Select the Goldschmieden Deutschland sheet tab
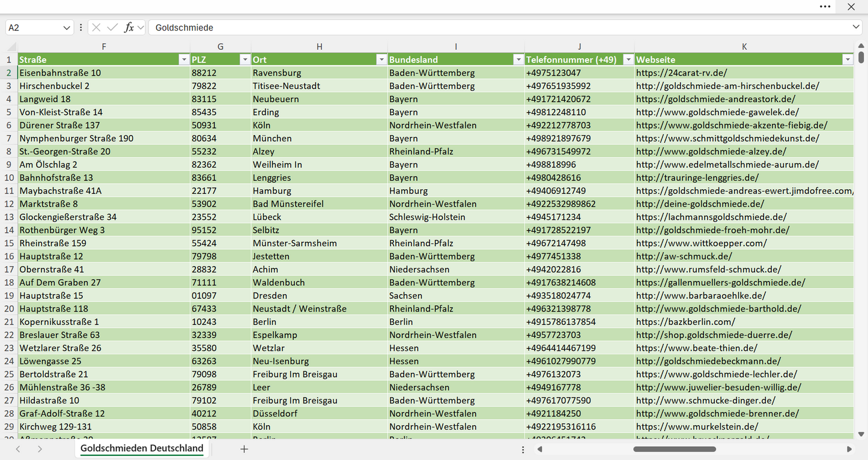Screen dimensions: 868x460 point(142,449)
